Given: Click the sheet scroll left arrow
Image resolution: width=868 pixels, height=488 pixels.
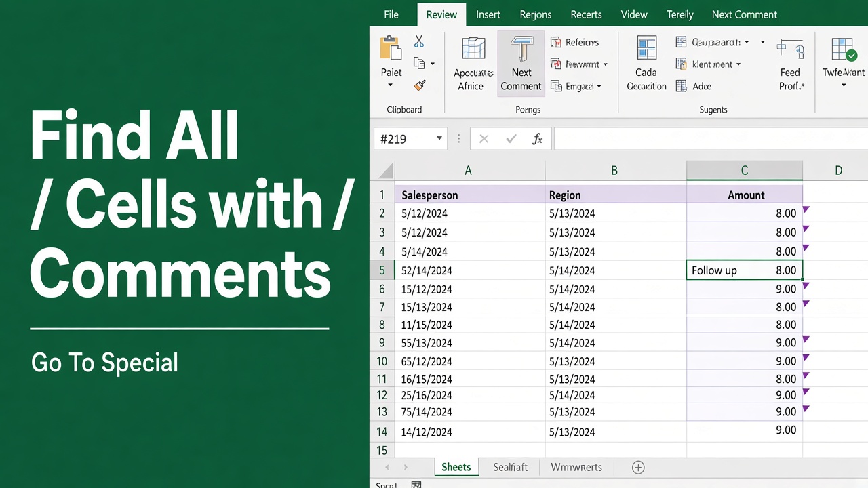Looking at the screenshot, I should click(387, 467).
